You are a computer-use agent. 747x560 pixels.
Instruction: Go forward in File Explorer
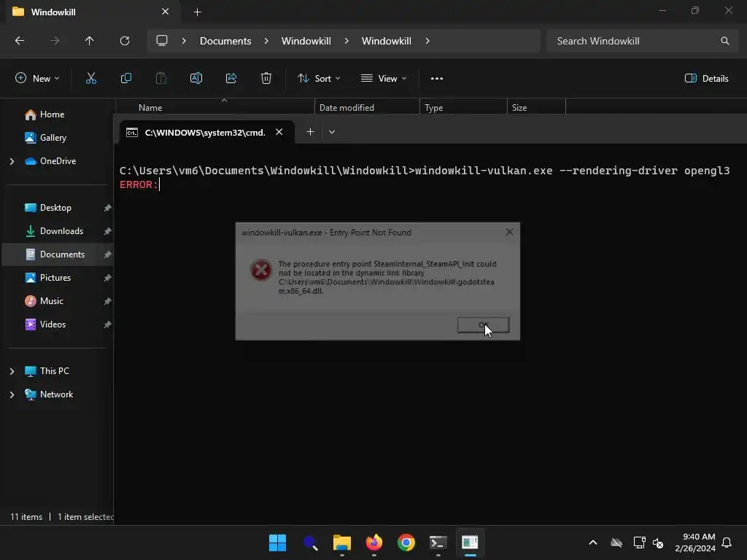click(x=55, y=41)
